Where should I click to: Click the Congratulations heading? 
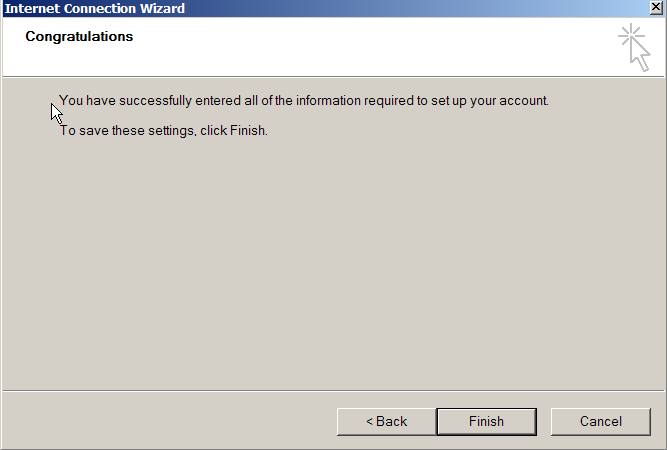79,37
